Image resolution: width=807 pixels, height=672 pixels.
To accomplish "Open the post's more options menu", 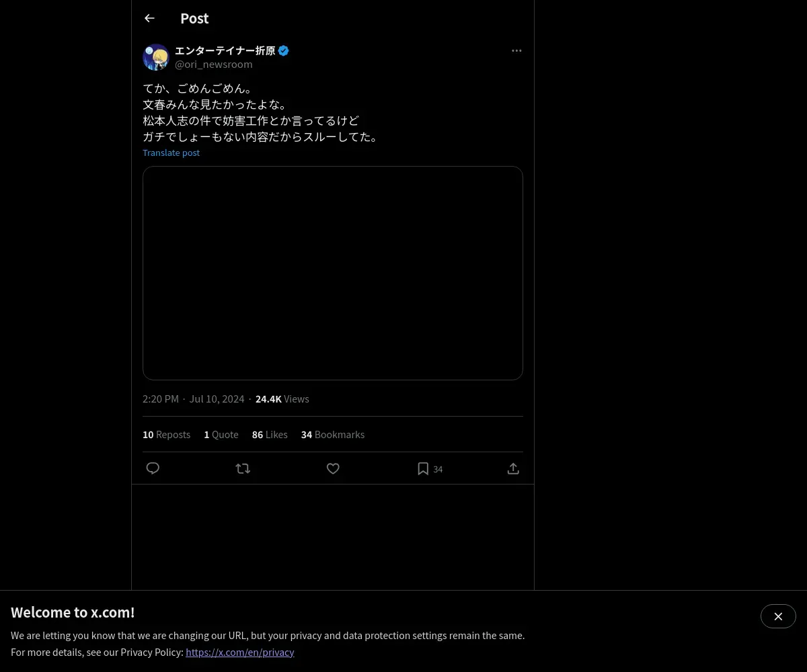I will [x=516, y=50].
